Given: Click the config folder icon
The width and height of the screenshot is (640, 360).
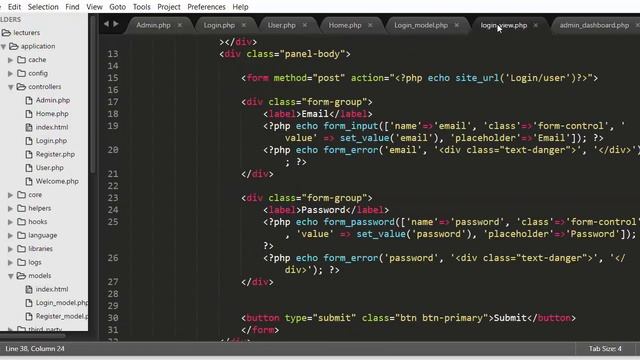Looking at the screenshot, I should click(x=22, y=73).
